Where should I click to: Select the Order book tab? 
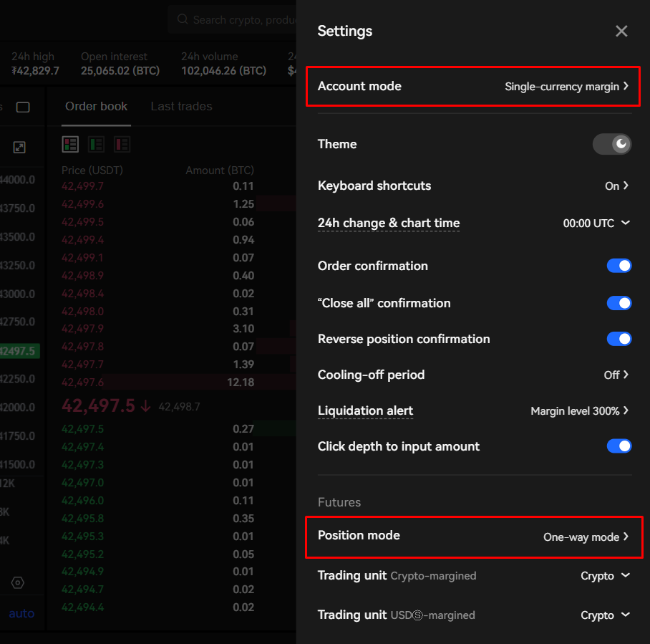[96, 107]
